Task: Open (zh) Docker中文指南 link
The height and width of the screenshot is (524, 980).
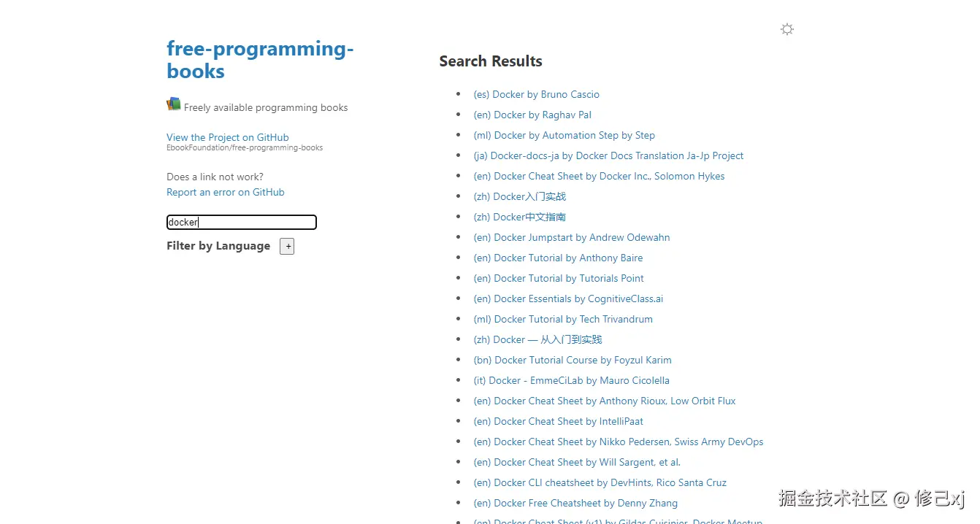Action: coord(519,217)
